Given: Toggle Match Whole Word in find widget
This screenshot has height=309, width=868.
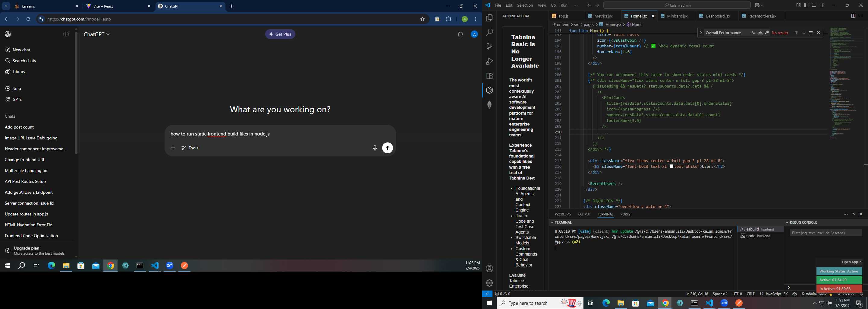Looking at the screenshot, I should (760, 33).
